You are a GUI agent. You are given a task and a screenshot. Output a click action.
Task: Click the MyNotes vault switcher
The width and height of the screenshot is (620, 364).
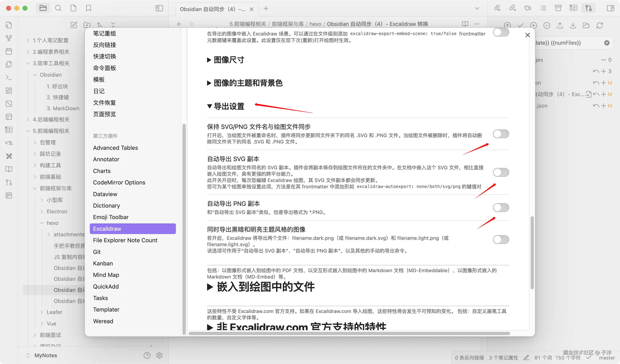pyautogui.click(x=46, y=355)
